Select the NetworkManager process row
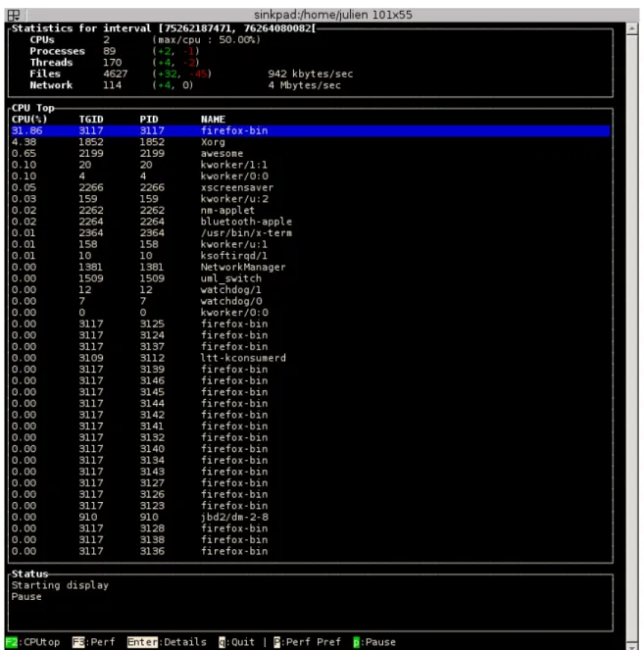The image size is (644, 650). tap(311, 268)
